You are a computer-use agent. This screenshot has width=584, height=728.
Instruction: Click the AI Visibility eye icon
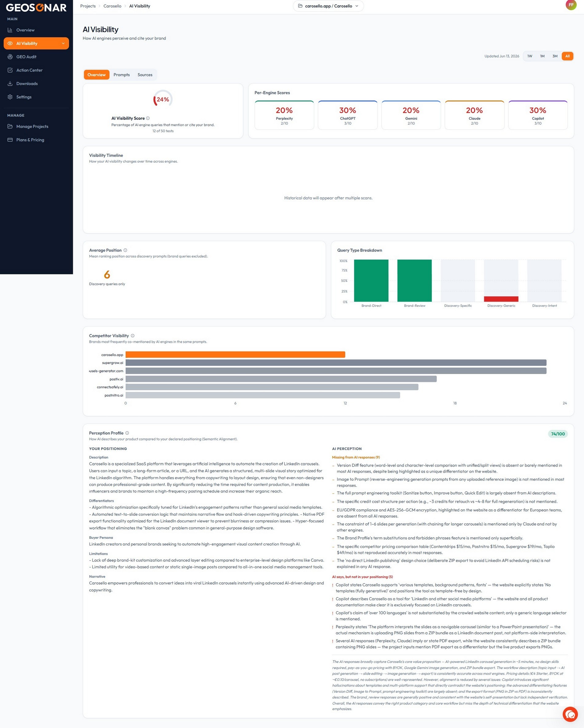click(10, 43)
